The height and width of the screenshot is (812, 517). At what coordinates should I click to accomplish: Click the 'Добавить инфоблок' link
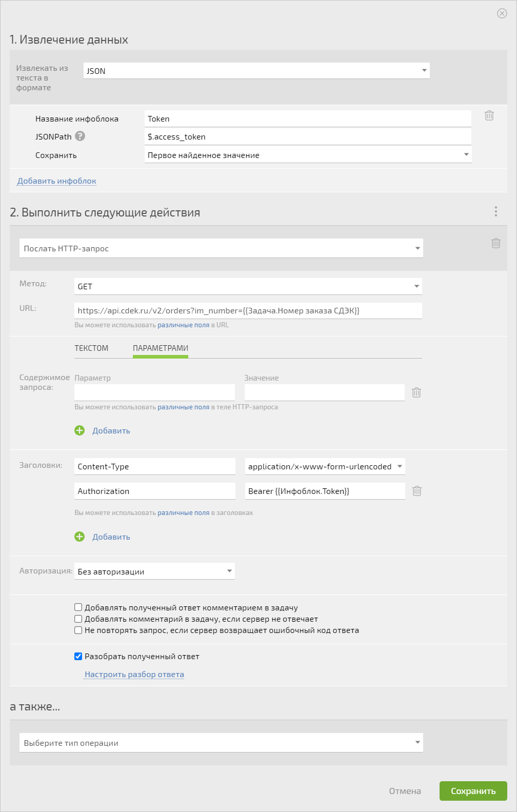click(57, 181)
